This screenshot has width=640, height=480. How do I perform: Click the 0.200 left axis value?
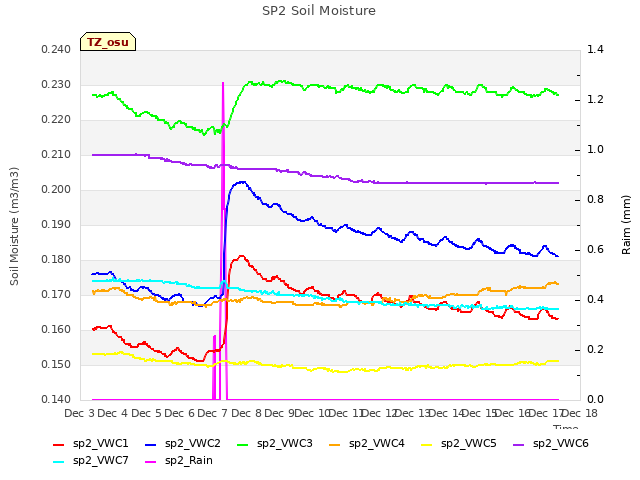tap(56, 189)
